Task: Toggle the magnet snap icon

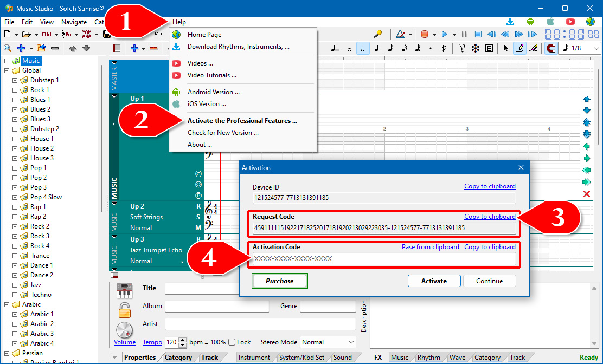Action: click(x=551, y=48)
